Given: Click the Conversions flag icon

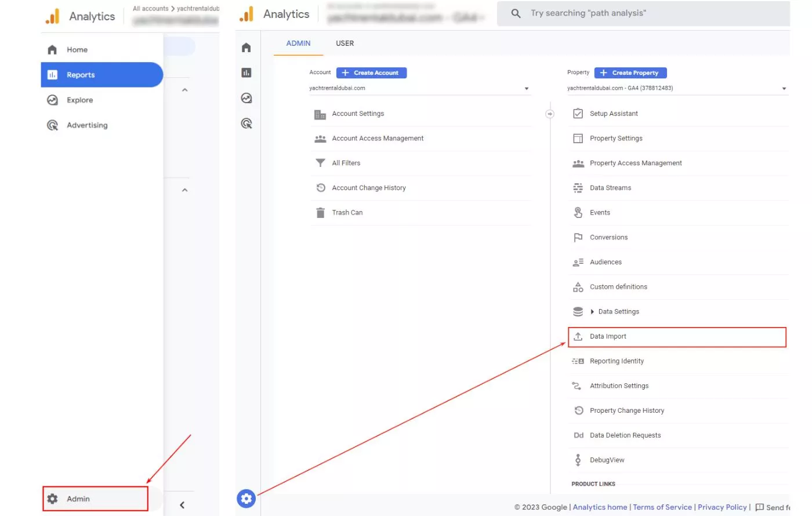Looking at the screenshot, I should pos(578,238).
